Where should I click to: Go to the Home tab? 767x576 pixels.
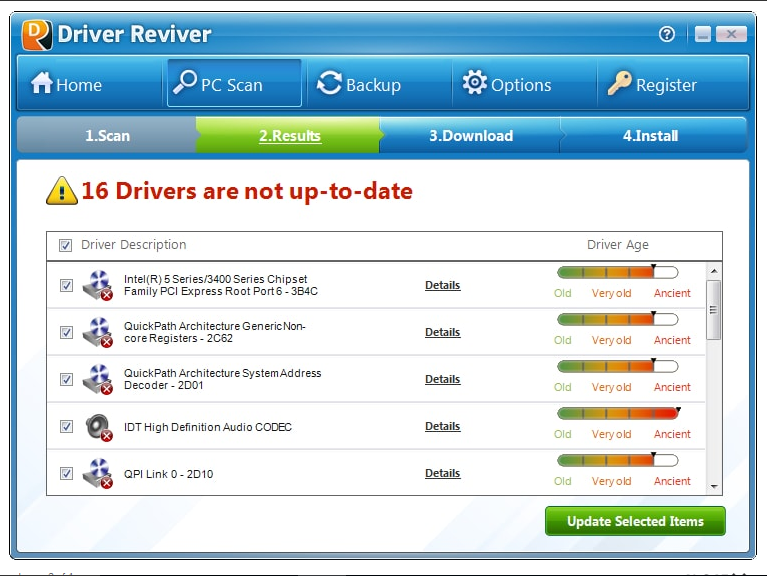90,83
